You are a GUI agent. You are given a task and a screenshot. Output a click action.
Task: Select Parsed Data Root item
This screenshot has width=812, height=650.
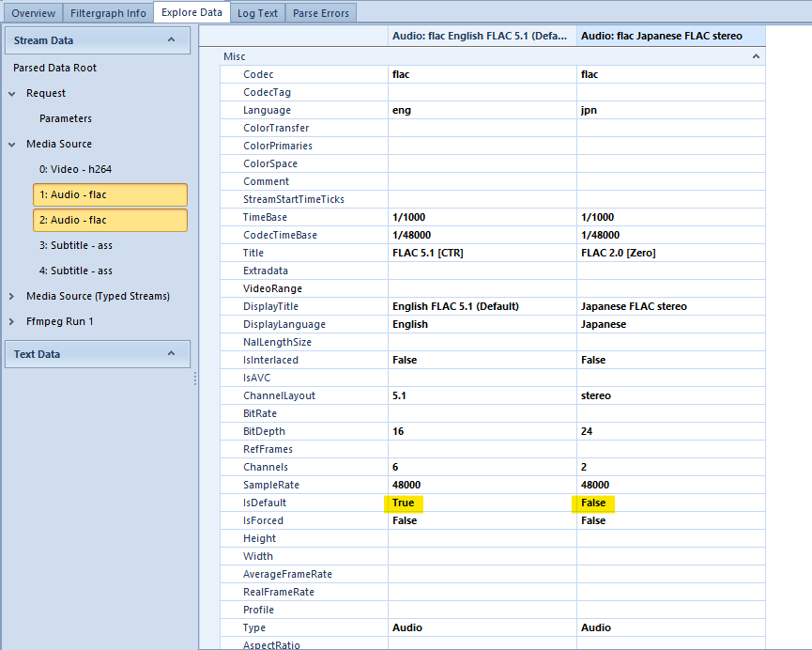(x=54, y=69)
